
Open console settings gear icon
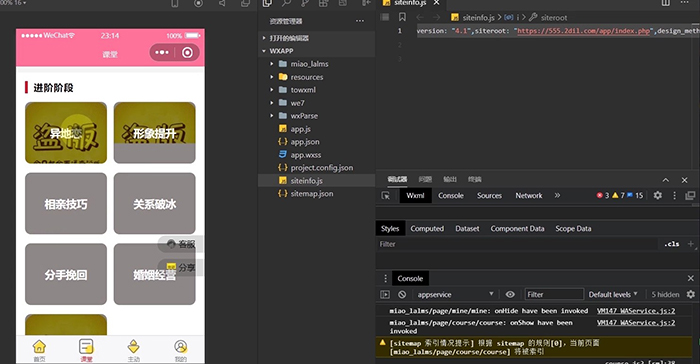pyautogui.click(x=691, y=294)
